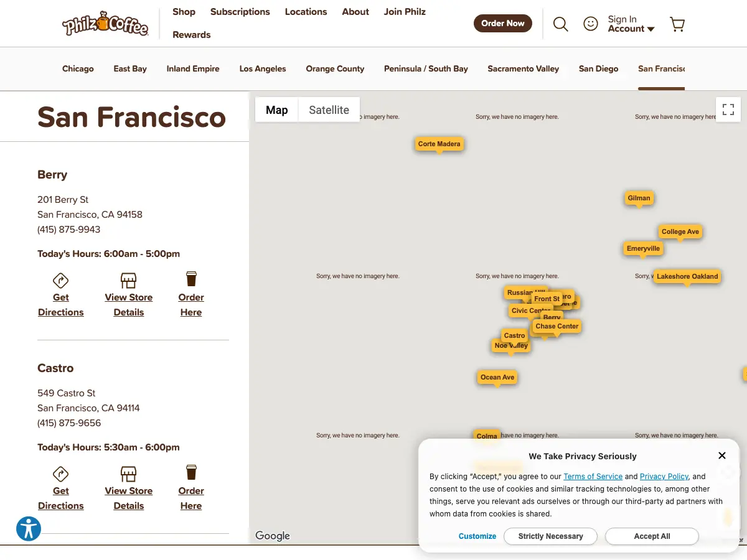The width and height of the screenshot is (747, 560).
Task: Select the Gilman map marker
Action: pos(639,198)
